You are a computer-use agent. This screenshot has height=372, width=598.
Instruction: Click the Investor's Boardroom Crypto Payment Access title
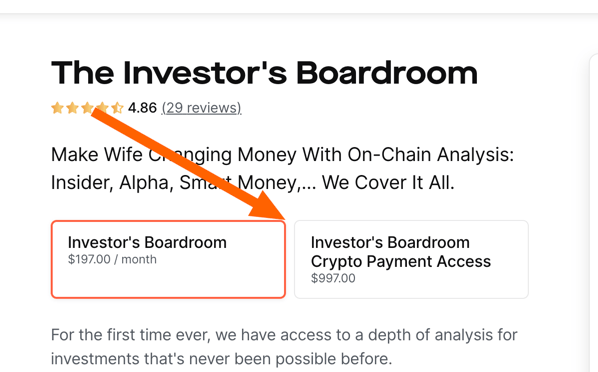tap(401, 252)
